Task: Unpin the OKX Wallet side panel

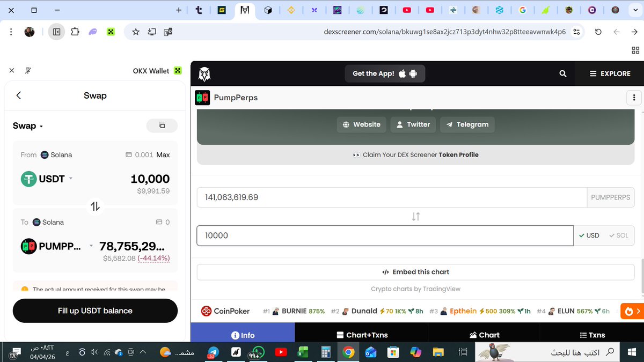Action: pyautogui.click(x=28, y=71)
